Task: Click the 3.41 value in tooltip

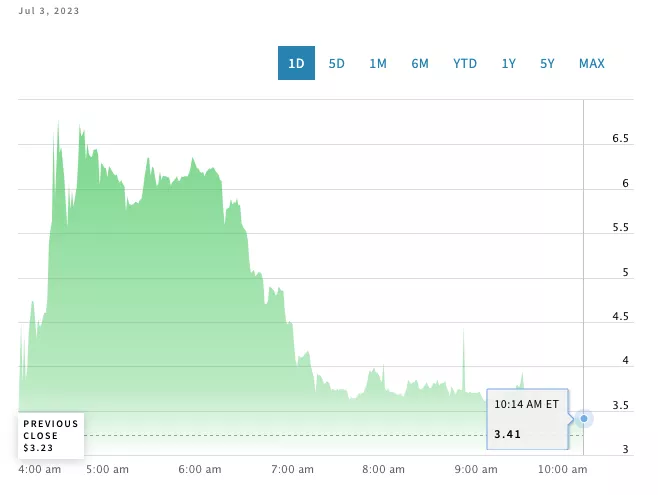Action: pyautogui.click(x=509, y=434)
